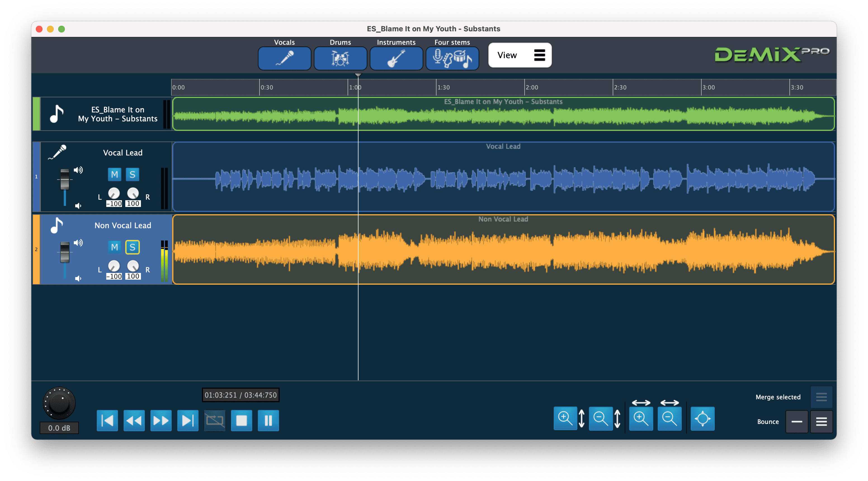The height and width of the screenshot is (481, 868).
Task: Fast forward playback
Action: click(x=161, y=420)
